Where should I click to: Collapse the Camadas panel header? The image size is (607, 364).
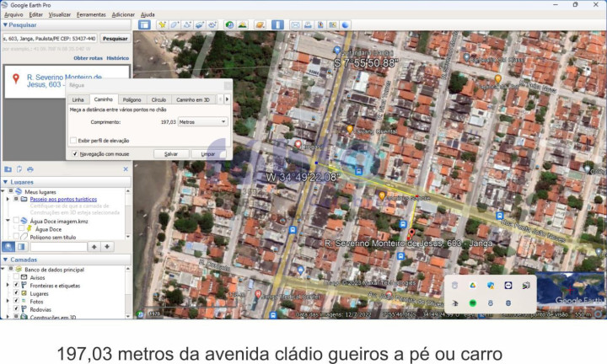coord(5,260)
